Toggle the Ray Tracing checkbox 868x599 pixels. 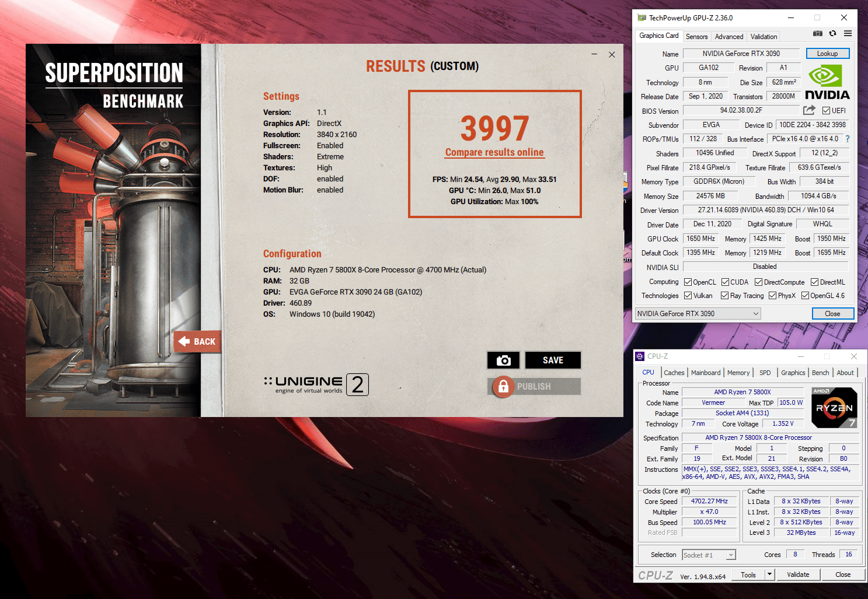click(x=724, y=296)
